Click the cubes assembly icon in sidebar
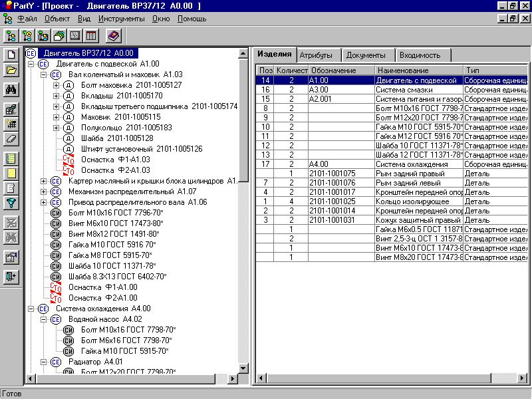The height and width of the screenshot is (399, 532). click(x=11, y=109)
